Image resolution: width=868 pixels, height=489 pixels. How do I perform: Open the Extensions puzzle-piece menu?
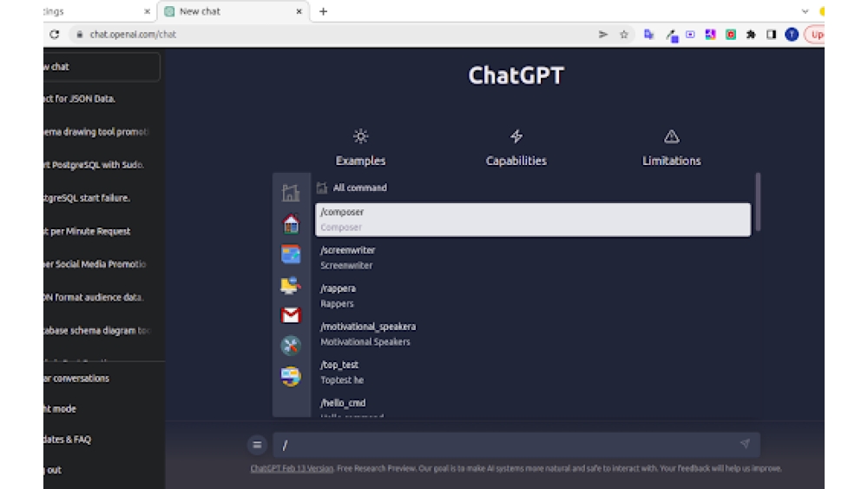click(751, 35)
